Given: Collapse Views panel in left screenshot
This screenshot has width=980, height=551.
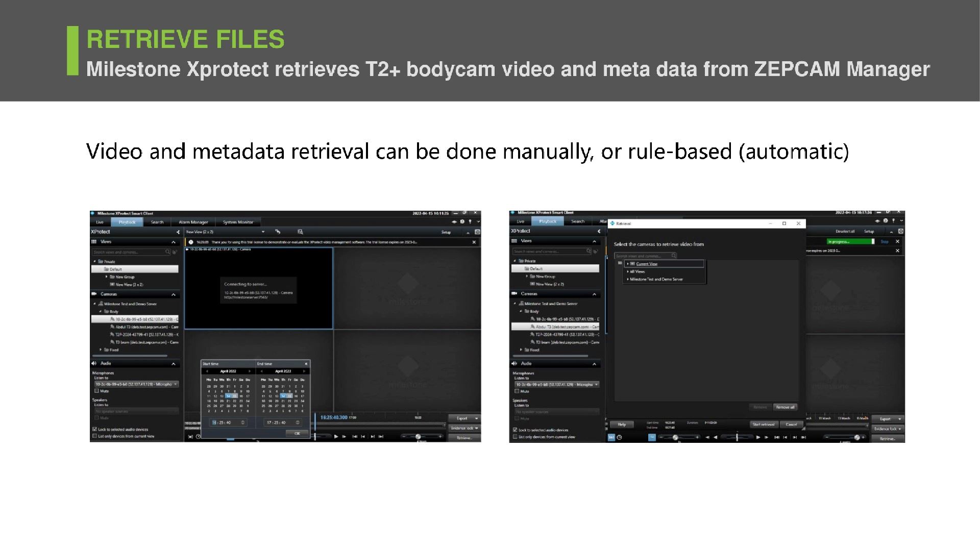Looking at the screenshot, I should 174,242.
